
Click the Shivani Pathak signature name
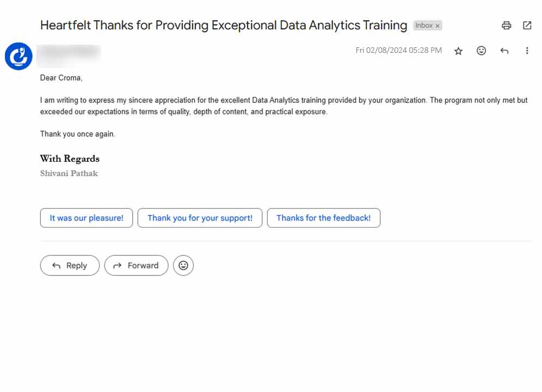click(x=69, y=174)
